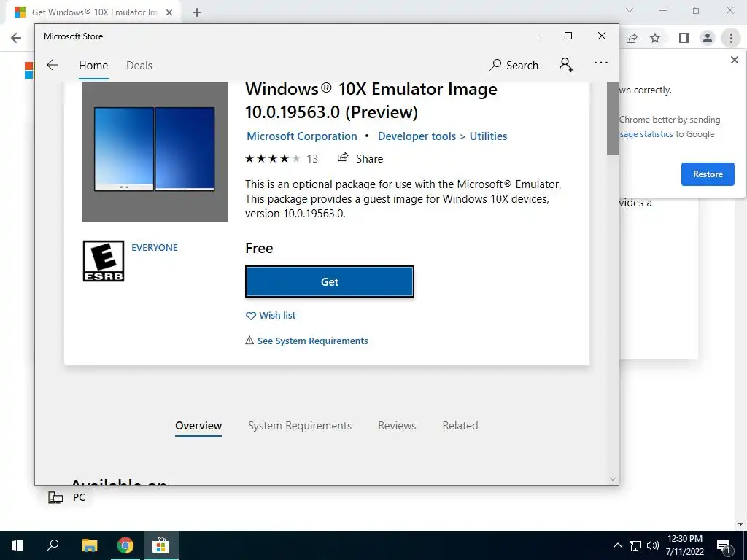Bookmark this page with star icon
This screenshot has width=747, height=560.
pyautogui.click(x=655, y=38)
